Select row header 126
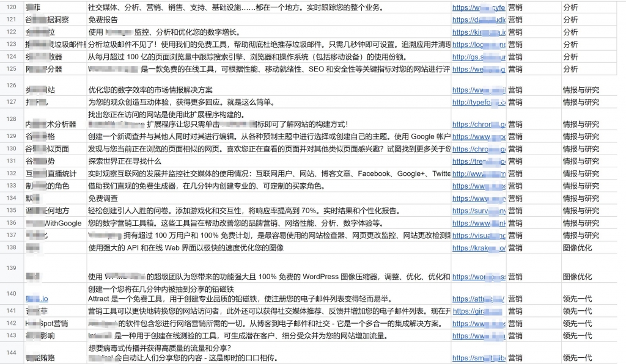Image resolution: width=626 pixels, height=364 pixels. click(12, 86)
